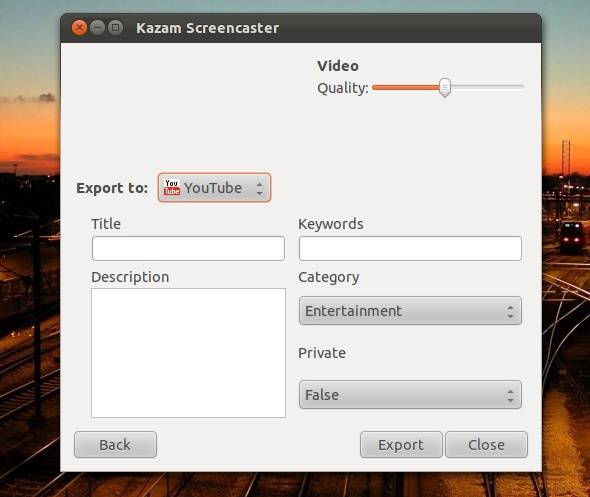Click the Keywords input field
This screenshot has height=497, width=590.
(x=410, y=248)
